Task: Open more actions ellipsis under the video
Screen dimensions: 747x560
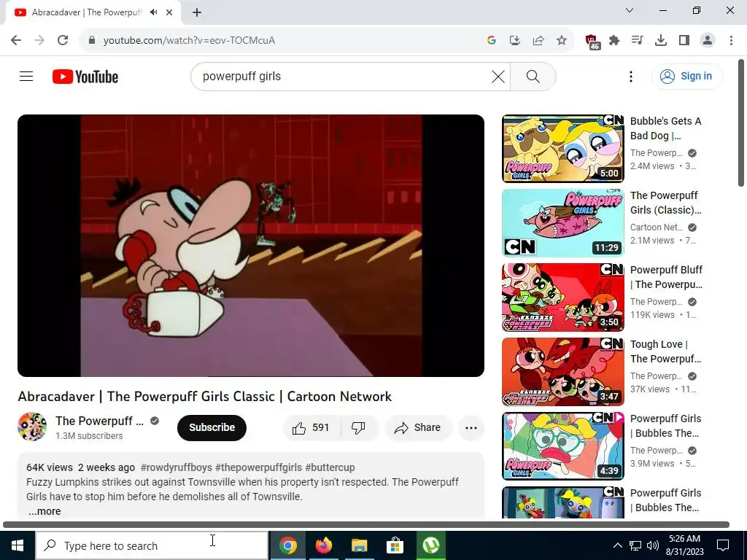Action: tap(471, 427)
